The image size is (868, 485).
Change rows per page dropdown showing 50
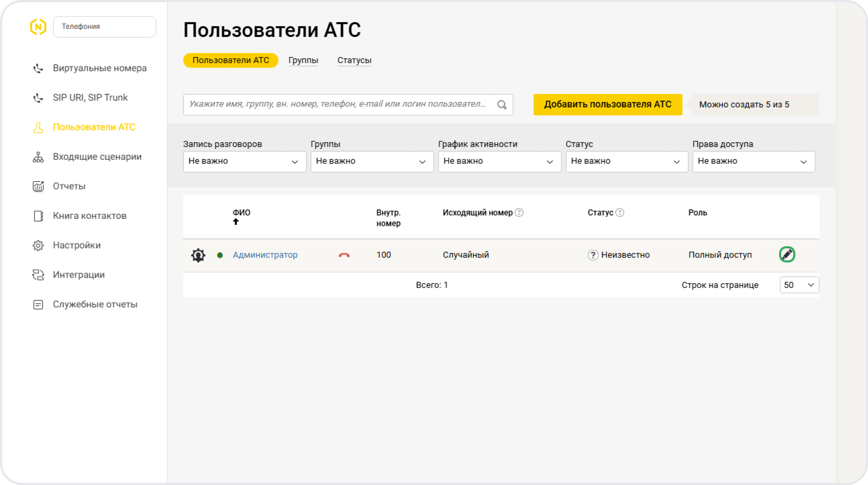(799, 285)
